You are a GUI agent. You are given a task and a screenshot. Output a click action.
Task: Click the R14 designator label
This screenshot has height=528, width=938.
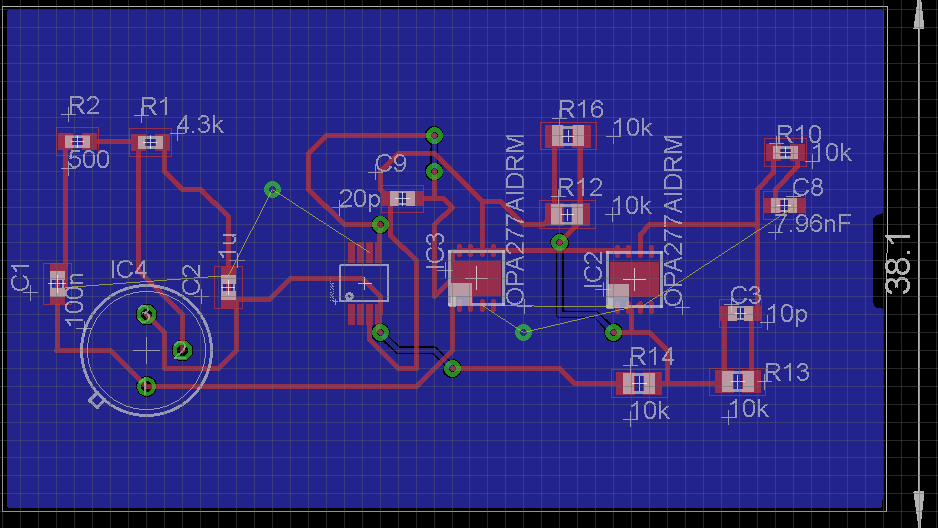(652, 357)
